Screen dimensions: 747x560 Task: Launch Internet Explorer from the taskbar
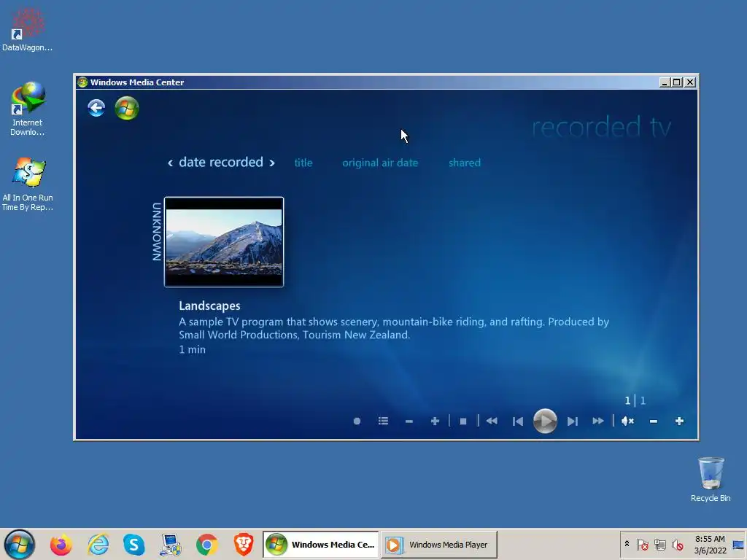pyautogui.click(x=98, y=545)
